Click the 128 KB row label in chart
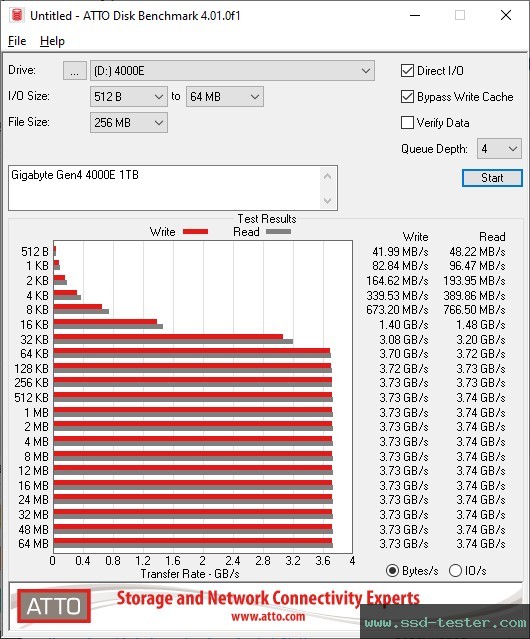The height and width of the screenshot is (639, 530). pos(31,369)
